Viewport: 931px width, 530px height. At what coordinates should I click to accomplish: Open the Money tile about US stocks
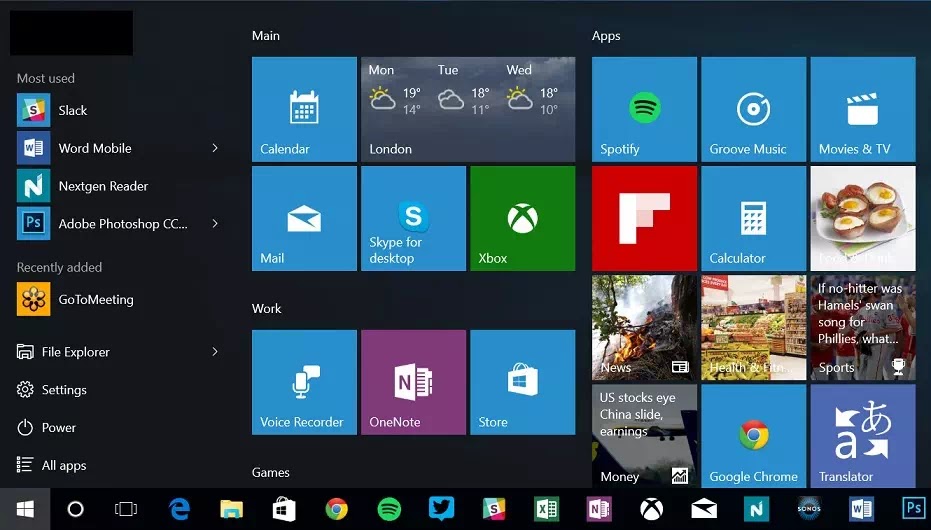click(644, 436)
